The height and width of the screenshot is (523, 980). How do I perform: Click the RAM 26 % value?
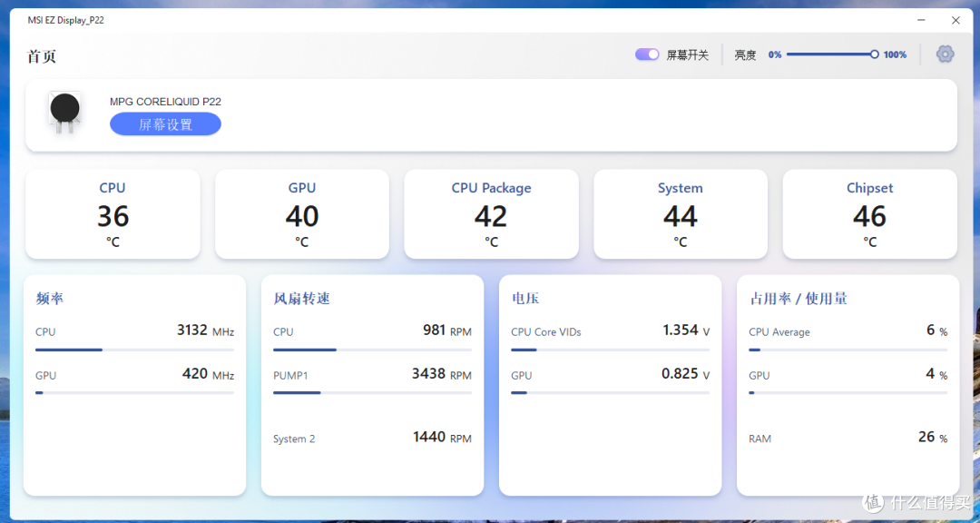pos(933,438)
